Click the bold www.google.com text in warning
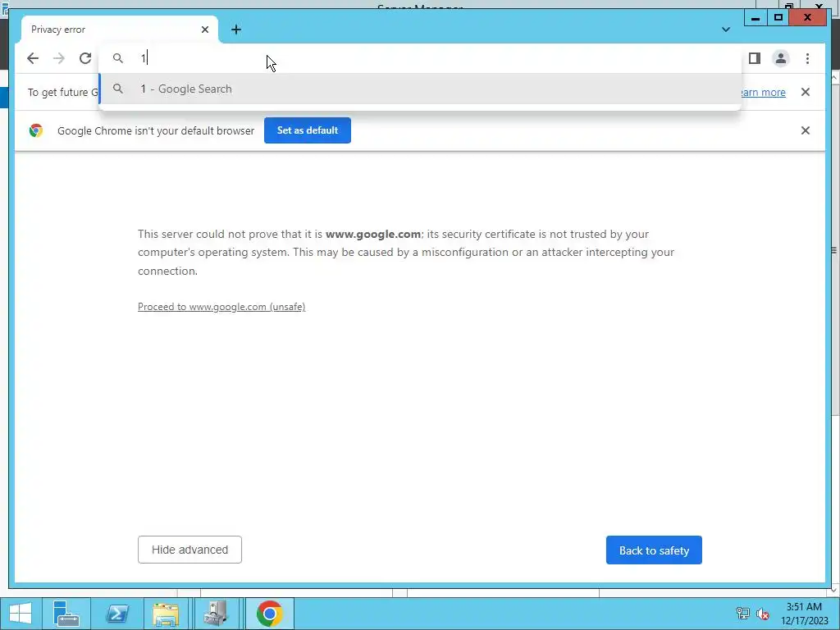840x630 pixels. [x=373, y=234]
